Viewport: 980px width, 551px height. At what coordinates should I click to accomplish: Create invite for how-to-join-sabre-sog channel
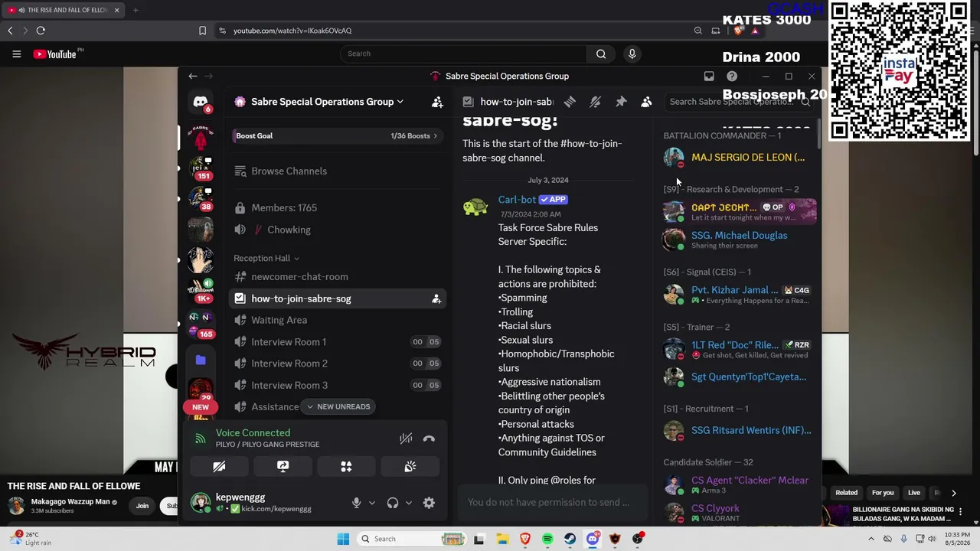click(x=436, y=298)
